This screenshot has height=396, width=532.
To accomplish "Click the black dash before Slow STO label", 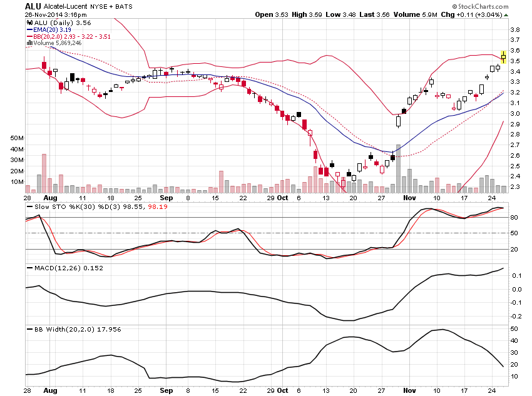I will point(29,206).
